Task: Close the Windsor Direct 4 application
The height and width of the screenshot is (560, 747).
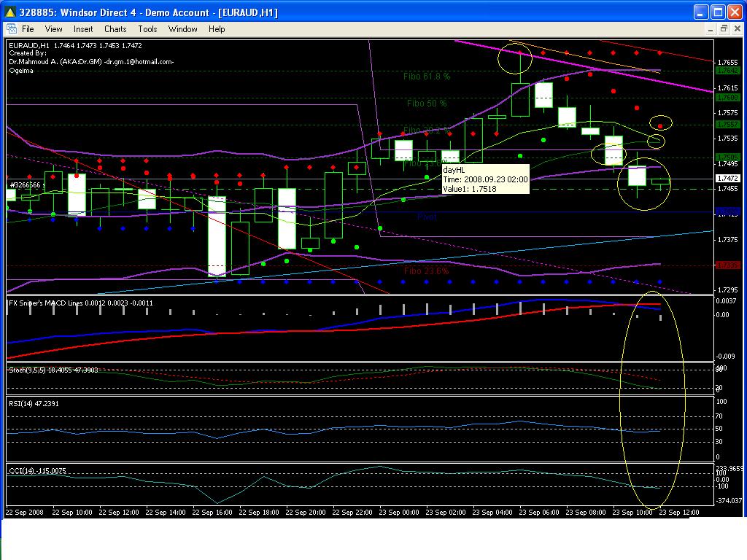Action: 735,12
